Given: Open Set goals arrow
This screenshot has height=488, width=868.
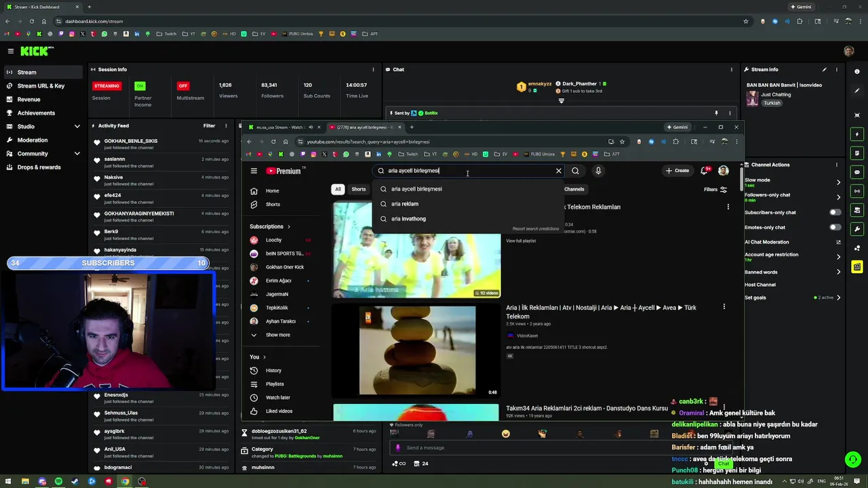Looking at the screenshot, I should (x=838, y=298).
